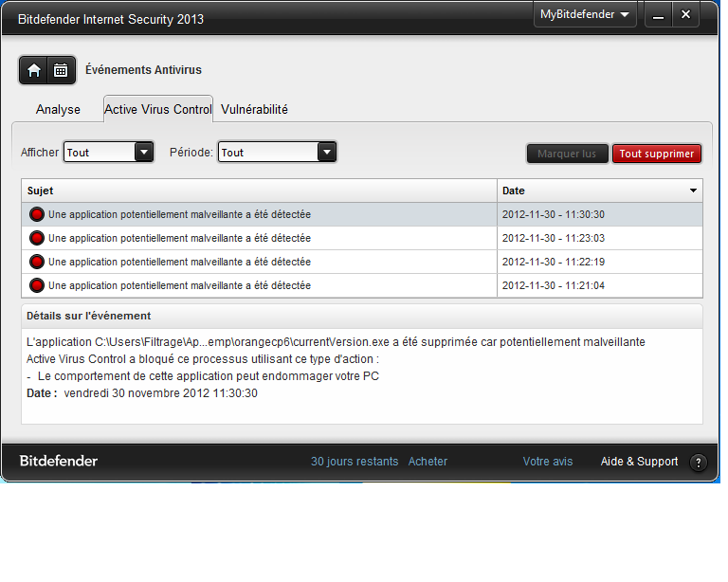Click the Événements Antivirus title

tap(143, 70)
